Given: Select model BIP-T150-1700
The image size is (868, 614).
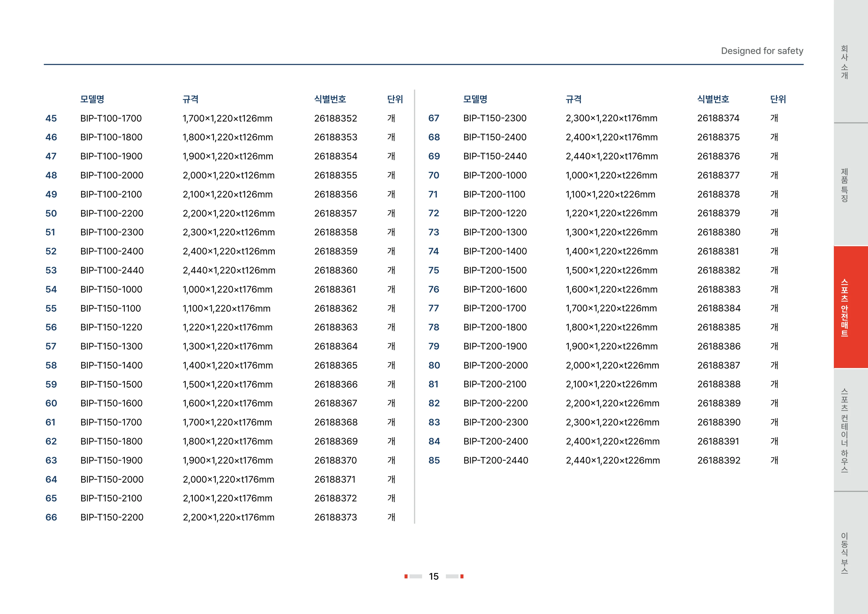Looking at the screenshot, I should pos(111,422).
